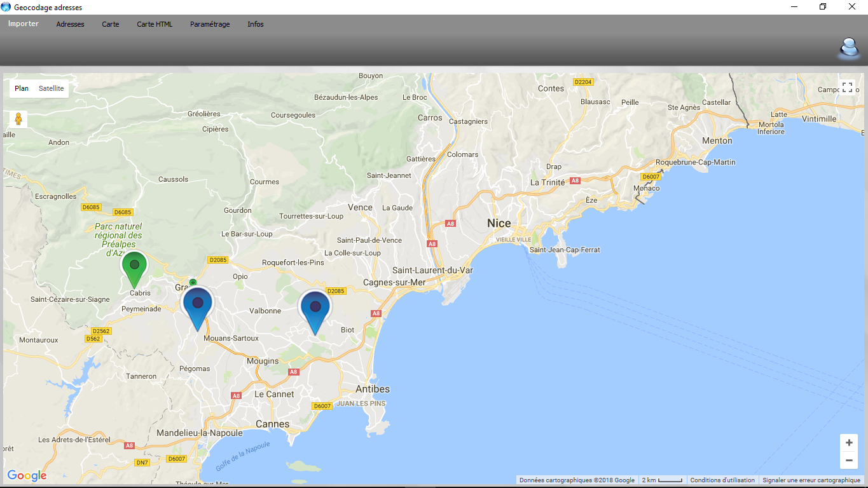Click the Saint-Laurent-du-Var label
The image size is (868, 488).
click(432, 270)
